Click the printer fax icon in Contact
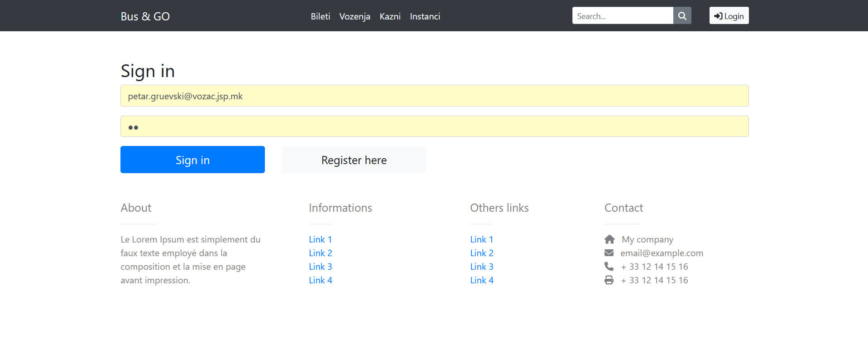 (x=609, y=280)
